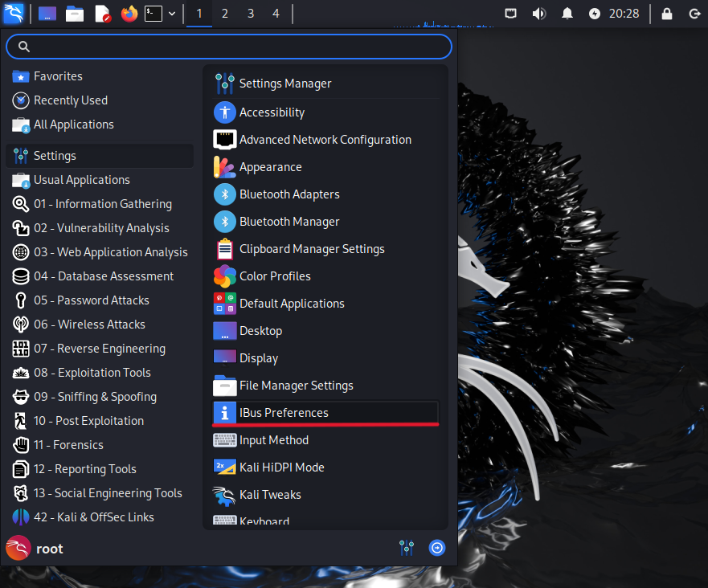708x588 pixels.
Task: Open 12 - Reporting Tools category
Action: pyautogui.click(x=100, y=469)
